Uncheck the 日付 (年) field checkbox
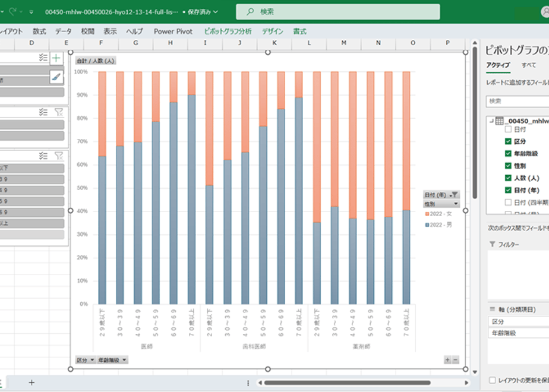This screenshot has height=392, width=549. click(x=508, y=190)
